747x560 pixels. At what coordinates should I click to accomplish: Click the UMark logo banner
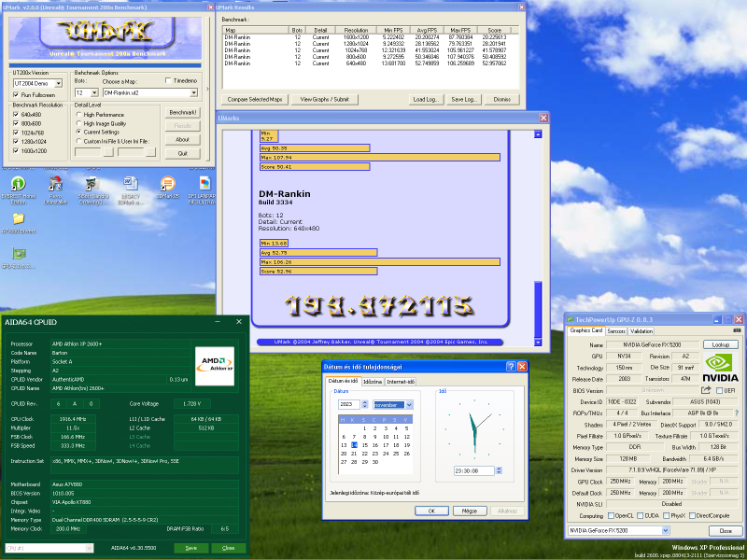[x=106, y=37]
